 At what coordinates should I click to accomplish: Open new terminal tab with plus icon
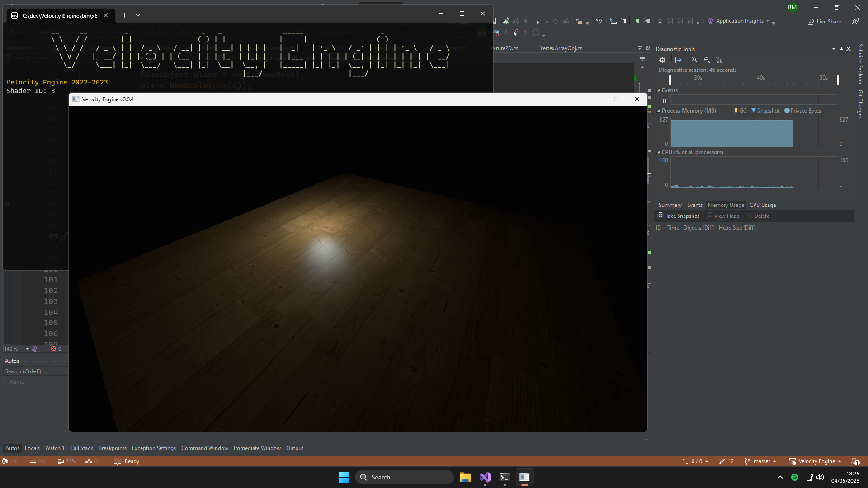(124, 15)
